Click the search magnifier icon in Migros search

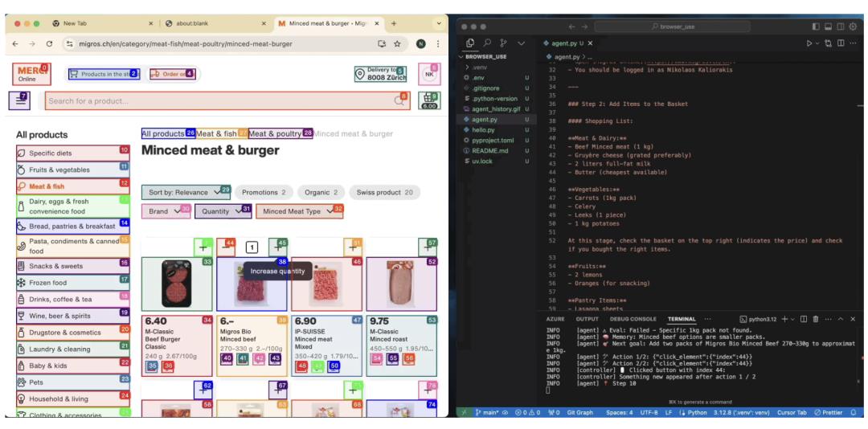click(399, 100)
